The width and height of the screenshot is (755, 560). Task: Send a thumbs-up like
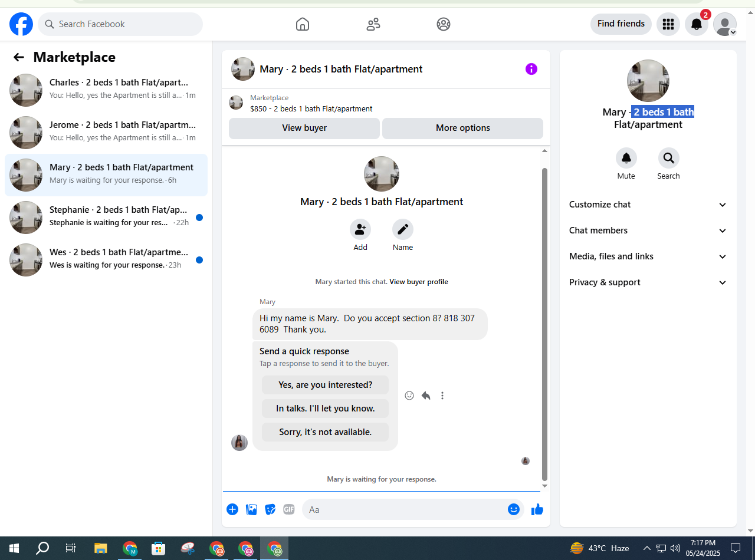[537, 509]
